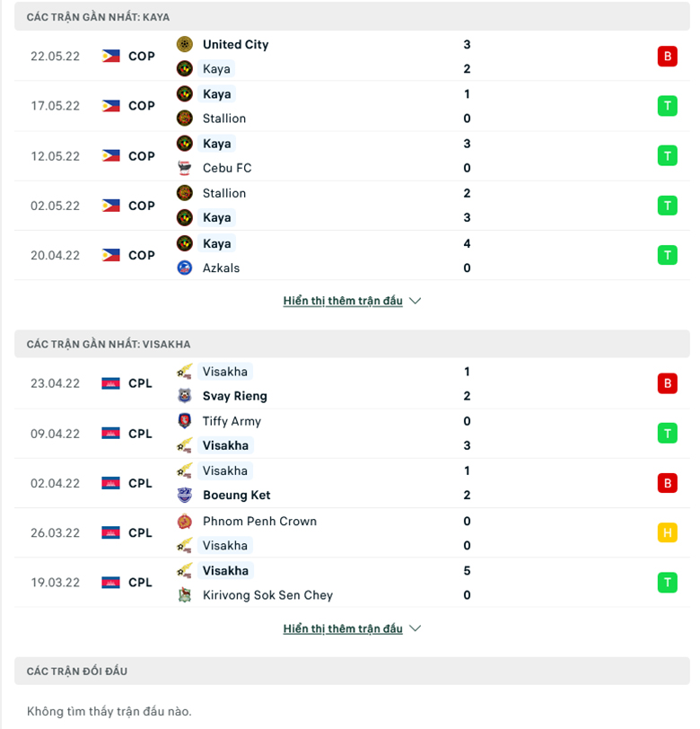Click Cambodia flag on 23.04.22 match
Screen dimensions: 700x729
pyautogui.click(x=110, y=383)
